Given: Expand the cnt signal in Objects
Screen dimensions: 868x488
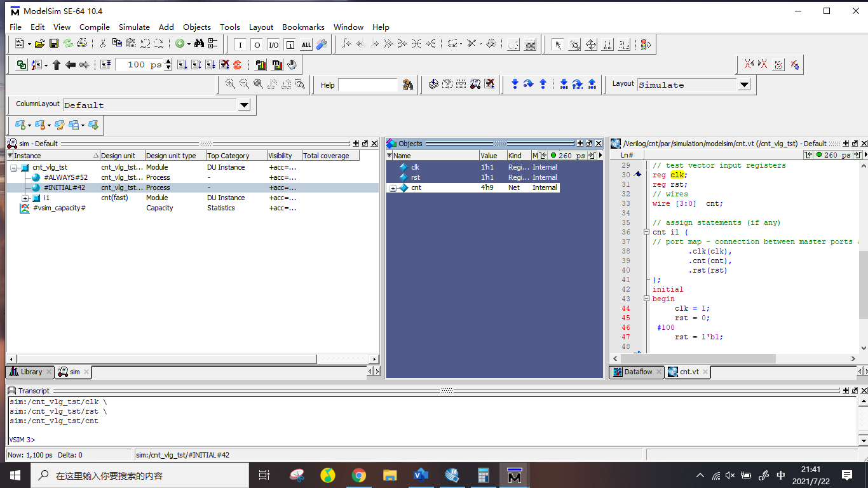Looking at the screenshot, I should (x=393, y=188).
